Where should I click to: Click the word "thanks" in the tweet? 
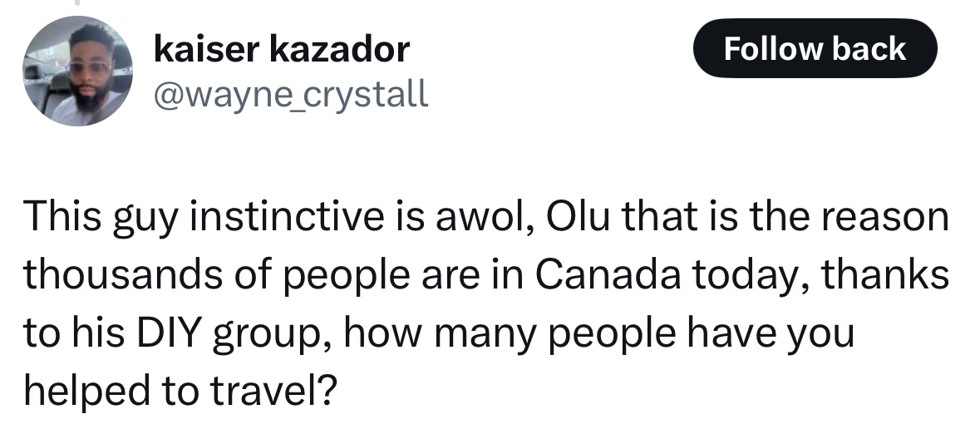click(885, 274)
